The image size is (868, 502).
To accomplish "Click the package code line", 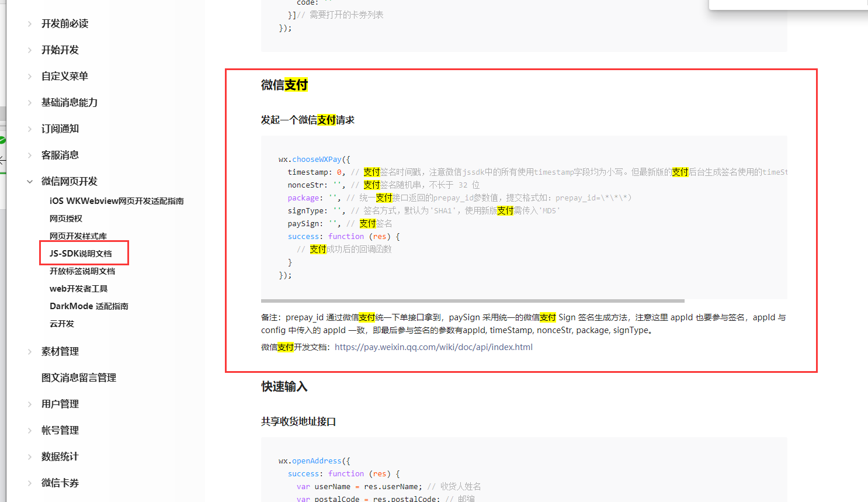I will click(x=460, y=198).
